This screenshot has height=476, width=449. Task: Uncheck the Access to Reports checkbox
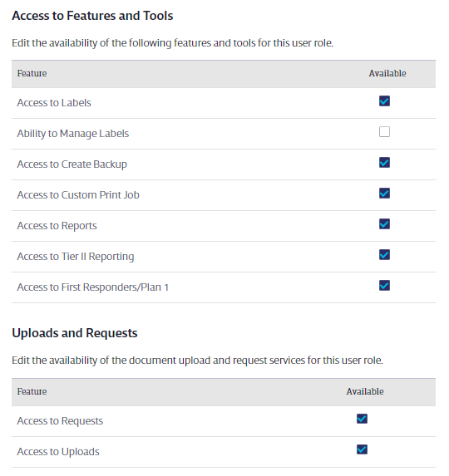pos(384,224)
